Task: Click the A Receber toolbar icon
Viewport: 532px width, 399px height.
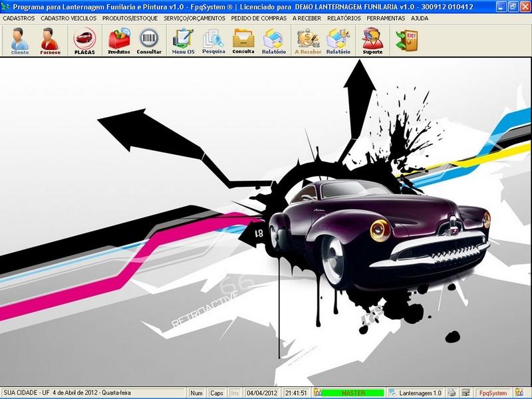Action: tap(308, 41)
